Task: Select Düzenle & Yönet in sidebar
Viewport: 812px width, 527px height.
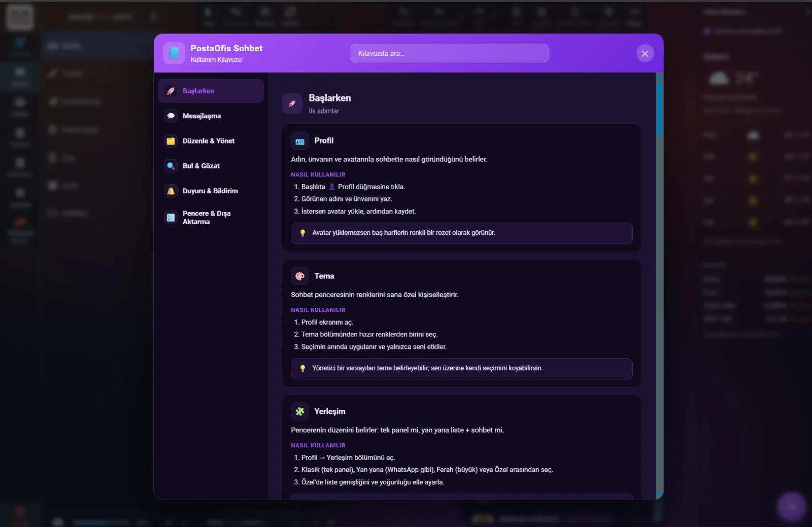Action: (211, 141)
